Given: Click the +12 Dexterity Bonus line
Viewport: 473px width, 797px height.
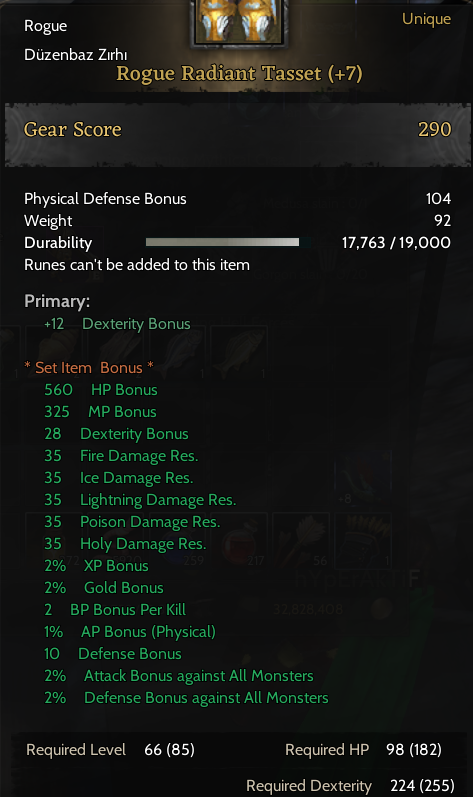Looking at the screenshot, I should (x=117, y=324).
